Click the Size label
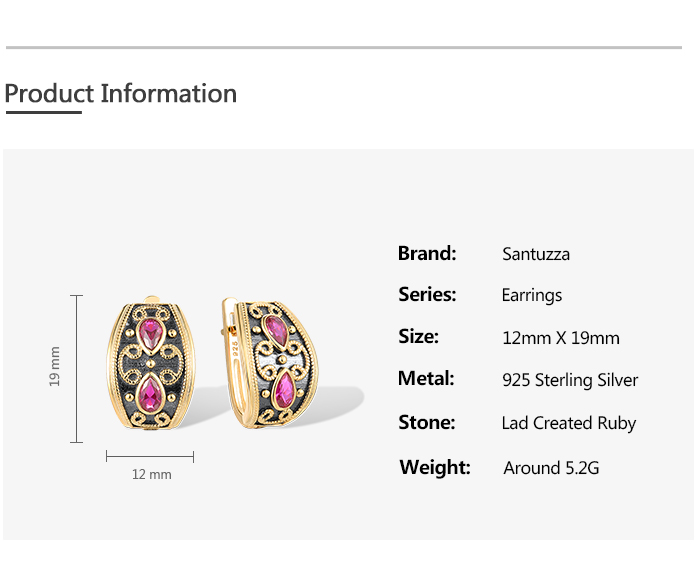Screen dimensions: 700x588 (418, 337)
